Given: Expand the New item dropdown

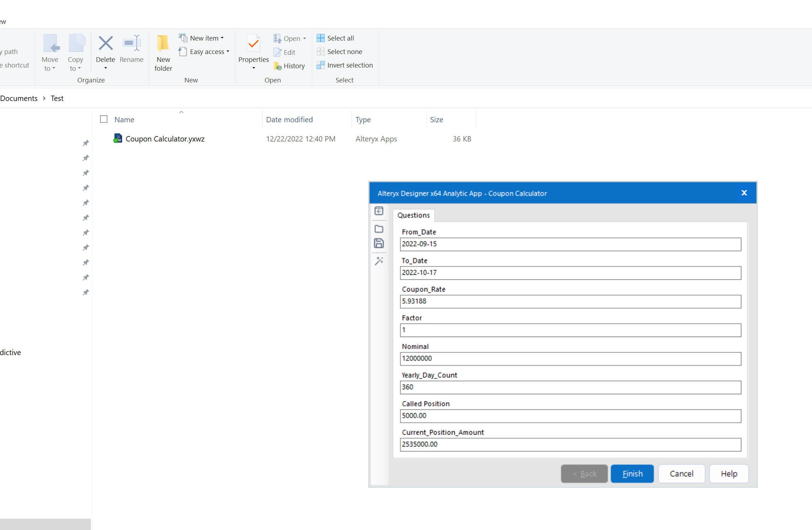Looking at the screenshot, I should point(222,38).
